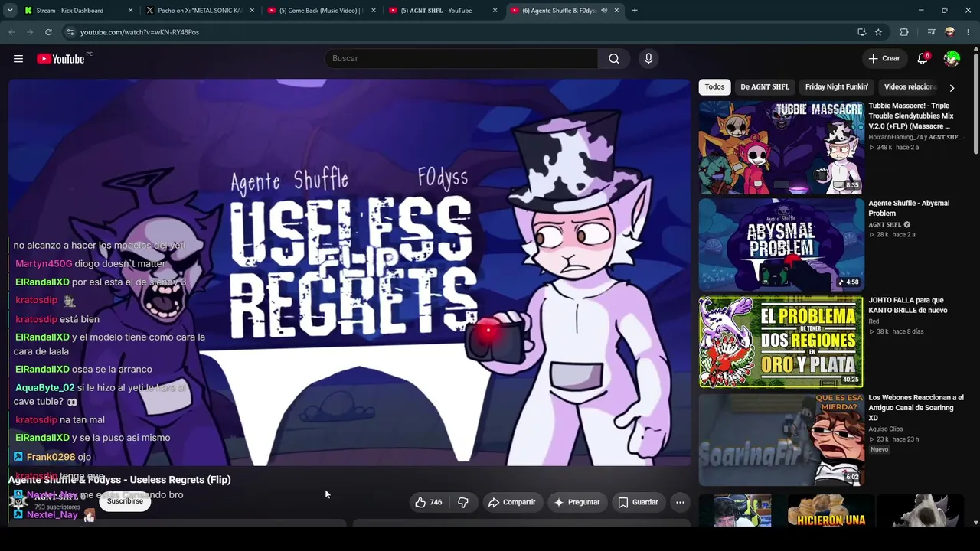Open the SoarinaFir reaction thumbnail
This screenshot has height=551, width=980.
(781, 439)
